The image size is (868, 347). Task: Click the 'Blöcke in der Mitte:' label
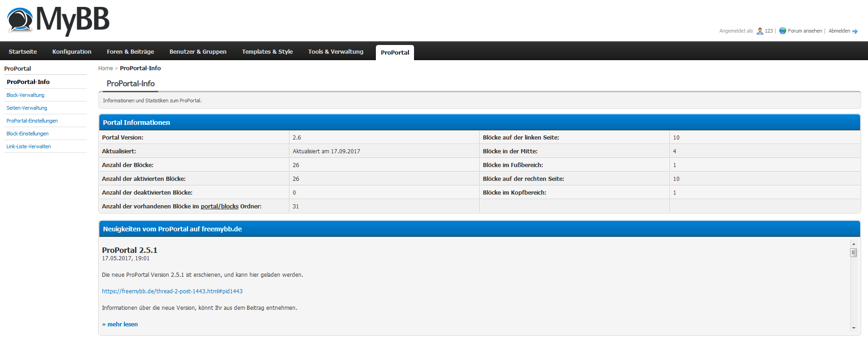(510, 151)
